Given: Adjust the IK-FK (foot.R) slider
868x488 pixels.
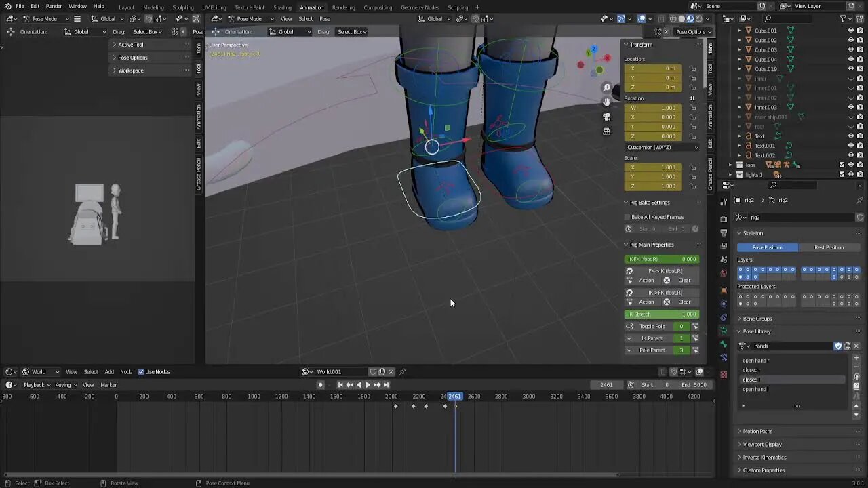Looking at the screenshot, I should 662,259.
